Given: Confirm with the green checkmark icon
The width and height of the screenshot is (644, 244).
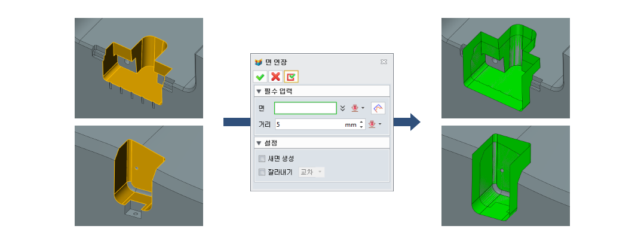Looking at the screenshot, I should [259, 77].
